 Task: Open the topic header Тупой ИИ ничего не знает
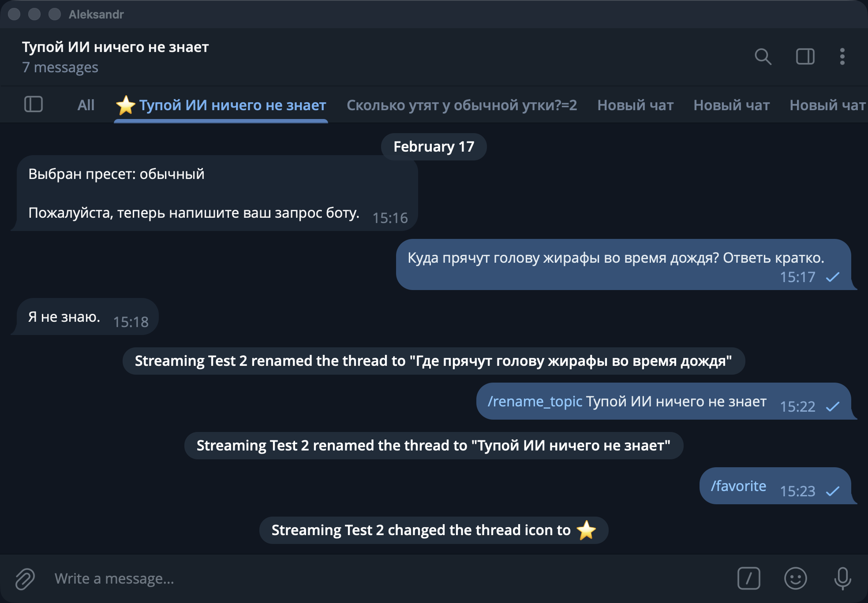115,47
